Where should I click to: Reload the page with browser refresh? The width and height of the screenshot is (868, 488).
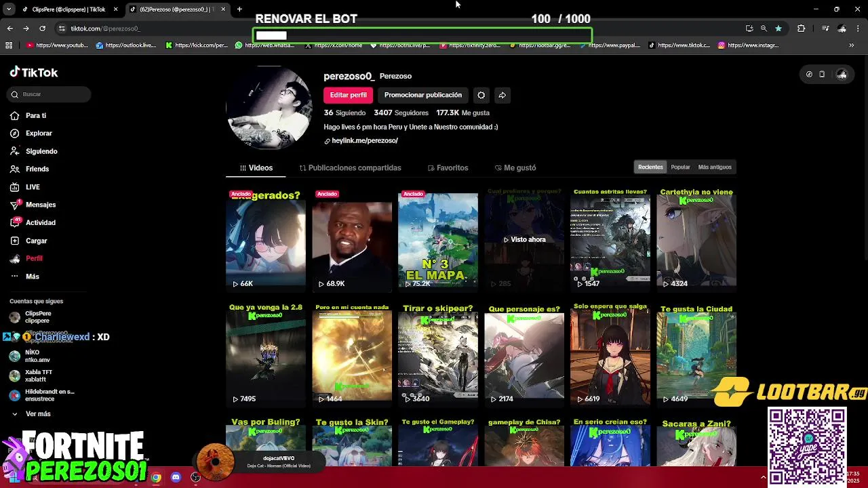(42, 28)
